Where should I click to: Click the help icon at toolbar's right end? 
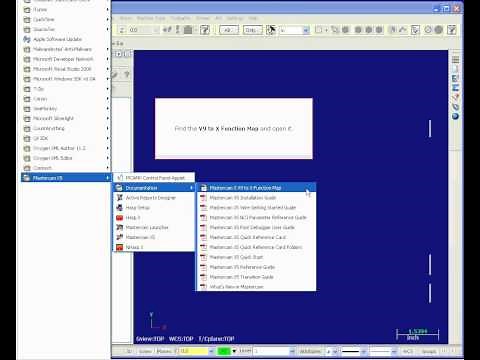[x=452, y=30]
